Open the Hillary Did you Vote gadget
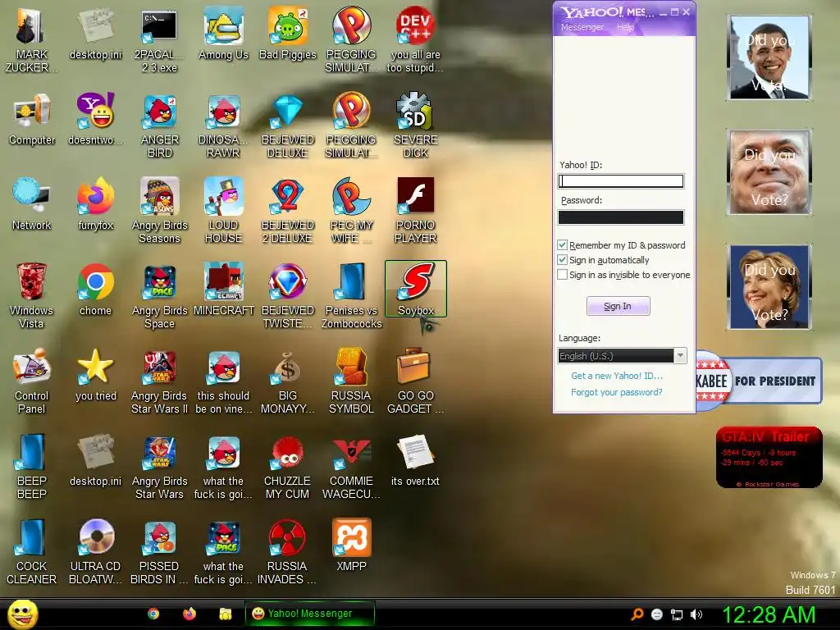This screenshot has height=630, width=840. point(769,287)
